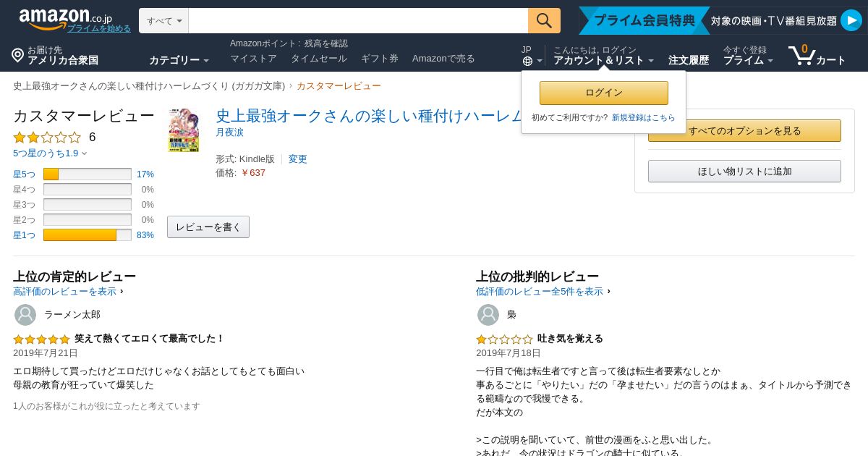
Task: Play button on Prime video banner
Action: click(x=851, y=20)
